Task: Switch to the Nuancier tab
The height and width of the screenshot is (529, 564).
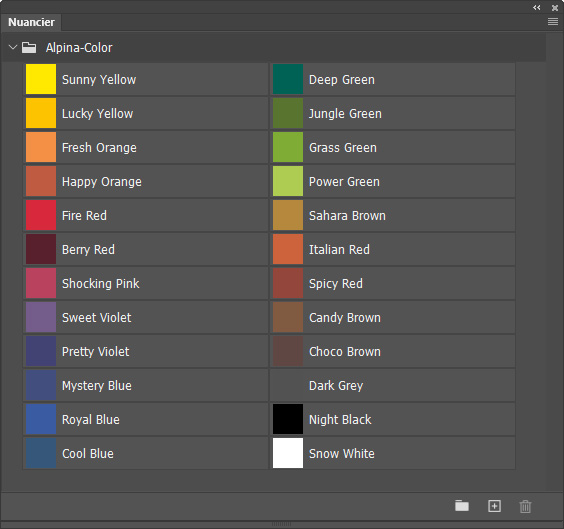Action: pyautogui.click(x=31, y=22)
